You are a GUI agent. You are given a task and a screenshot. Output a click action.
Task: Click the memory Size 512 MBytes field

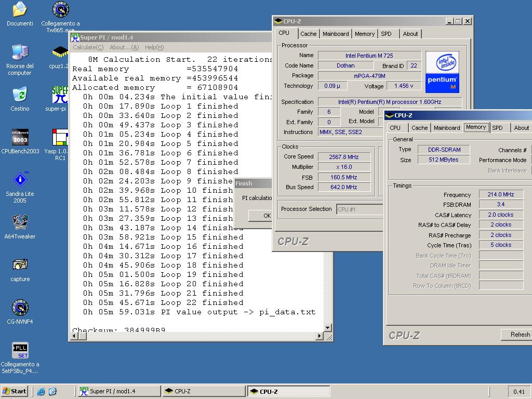click(x=444, y=159)
